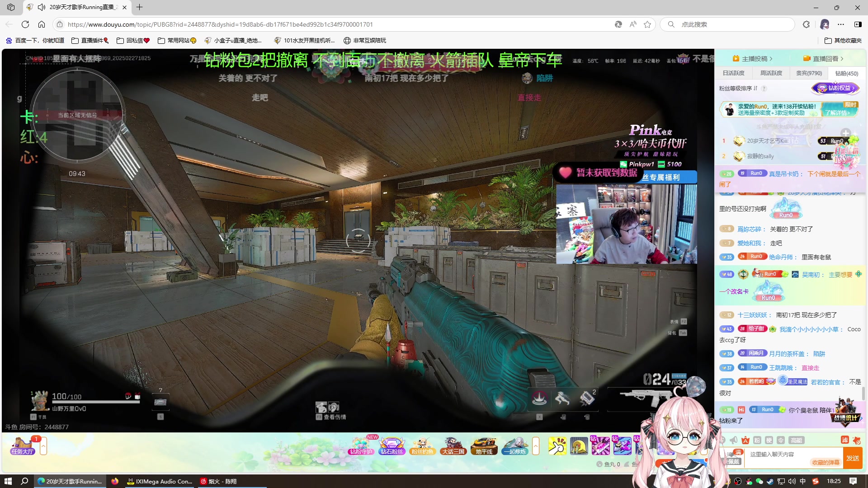Open the browser settings and more menu
Viewport: 868px width, 488px height.
[841, 24]
